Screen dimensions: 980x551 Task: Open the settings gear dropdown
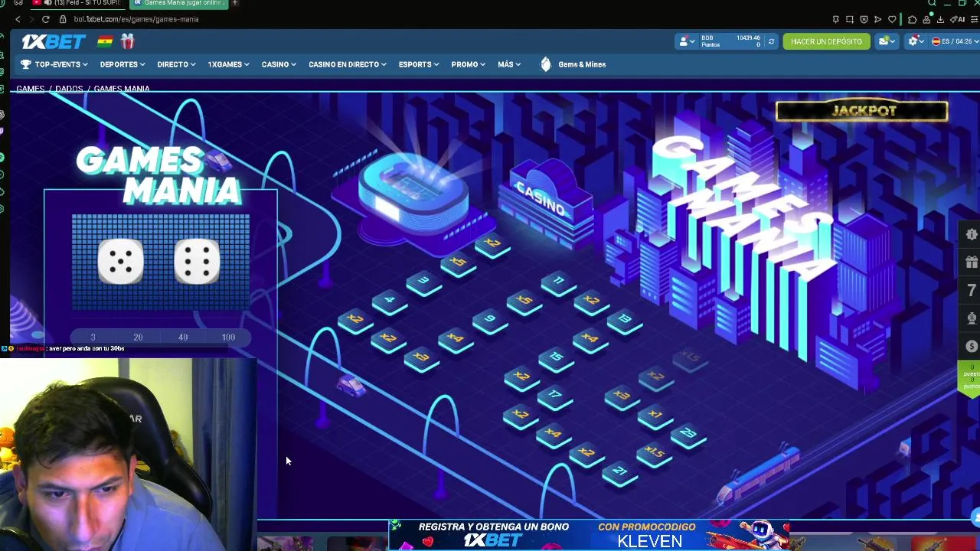click(x=916, y=41)
